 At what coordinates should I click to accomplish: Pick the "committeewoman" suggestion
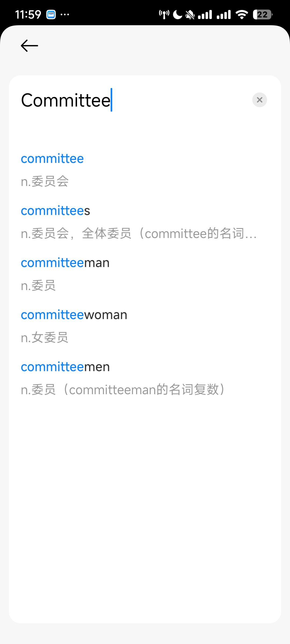[74, 315]
